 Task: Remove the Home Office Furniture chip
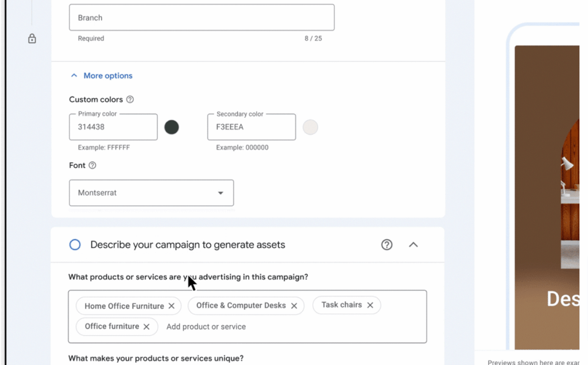171,306
